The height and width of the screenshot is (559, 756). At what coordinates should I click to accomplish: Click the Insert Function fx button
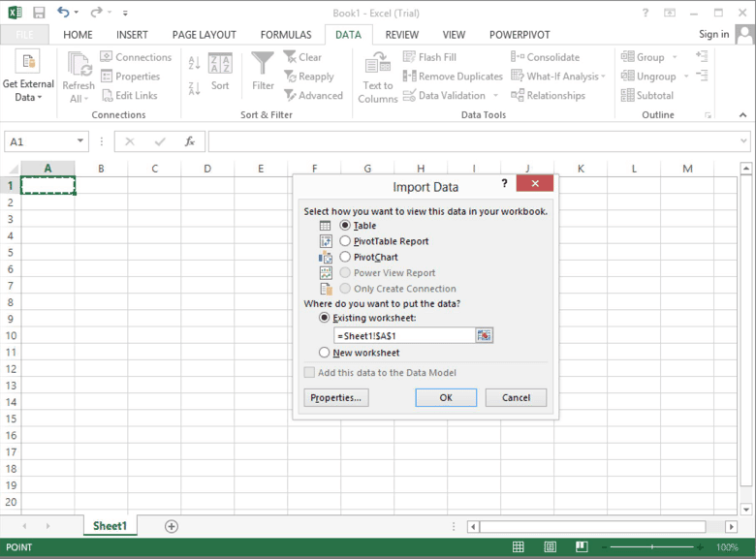coord(189,141)
